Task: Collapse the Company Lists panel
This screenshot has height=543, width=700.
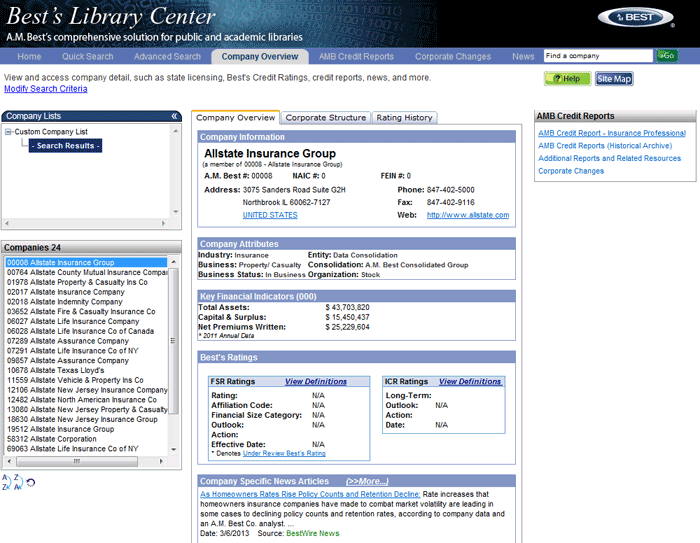Action: click(x=174, y=116)
